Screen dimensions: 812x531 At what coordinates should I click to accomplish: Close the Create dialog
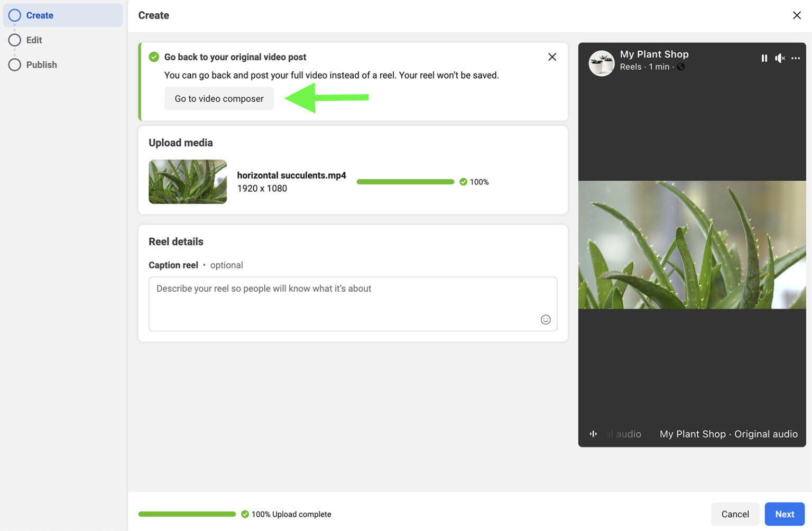[797, 15]
